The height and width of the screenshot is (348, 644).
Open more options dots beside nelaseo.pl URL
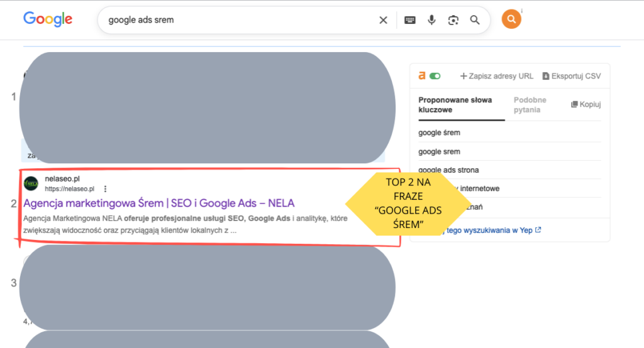coord(105,189)
